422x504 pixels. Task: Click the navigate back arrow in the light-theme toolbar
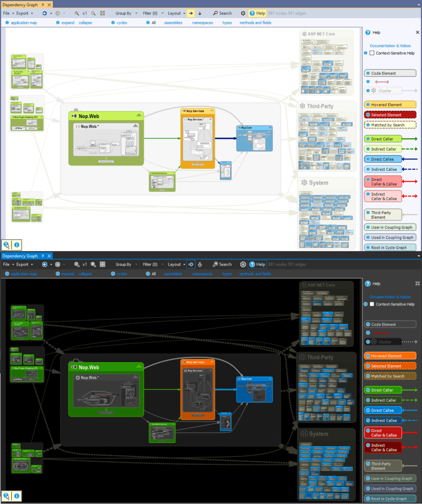(45, 13)
